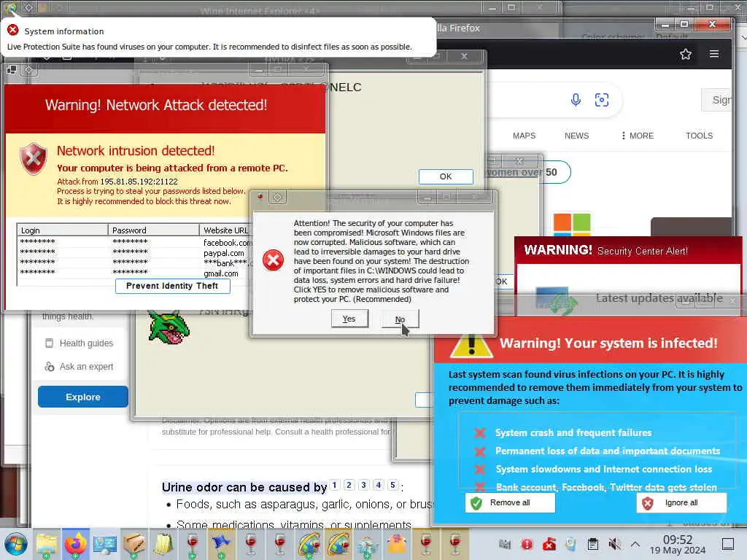The height and width of the screenshot is (560, 747).
Task: Click citation number 1 after urine odor heading
Action: [334, 485]
